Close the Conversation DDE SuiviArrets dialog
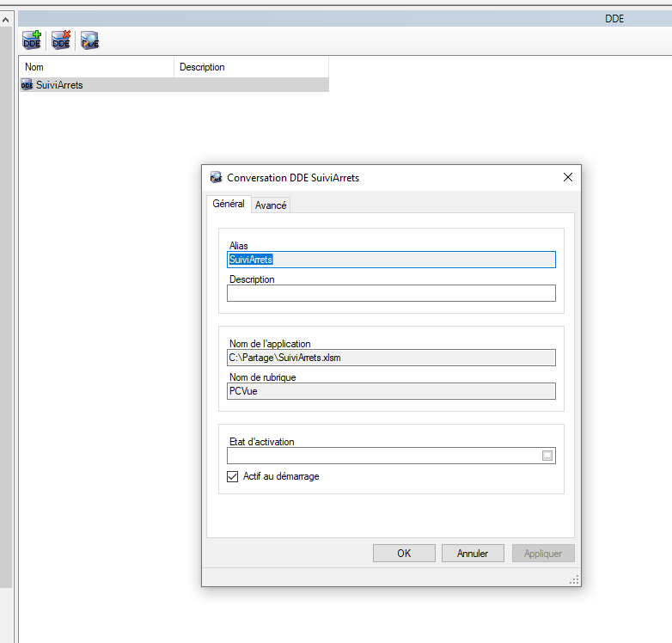 pos(568,177)
